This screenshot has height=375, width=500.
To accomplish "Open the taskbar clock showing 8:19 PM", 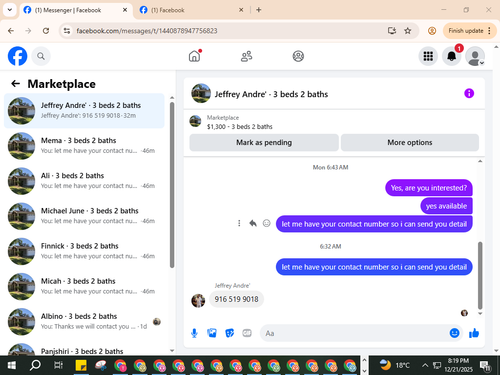I will (460, 365).
